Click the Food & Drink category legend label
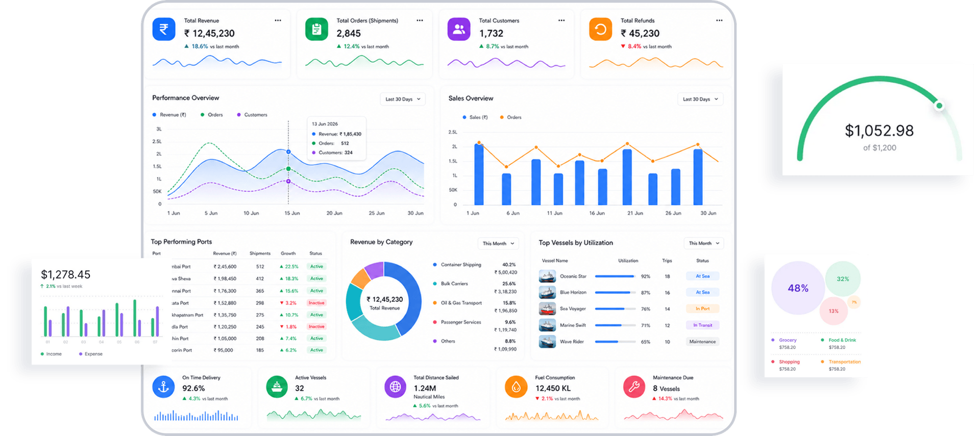The height and width of the screenshot is (436, 980). pyautogui.click(x=842, y=340)
